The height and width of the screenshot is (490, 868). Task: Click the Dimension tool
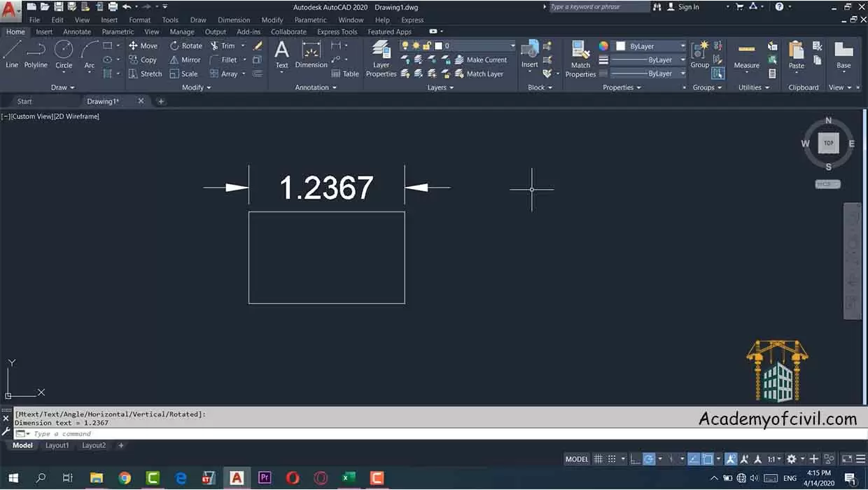point(311,55)
